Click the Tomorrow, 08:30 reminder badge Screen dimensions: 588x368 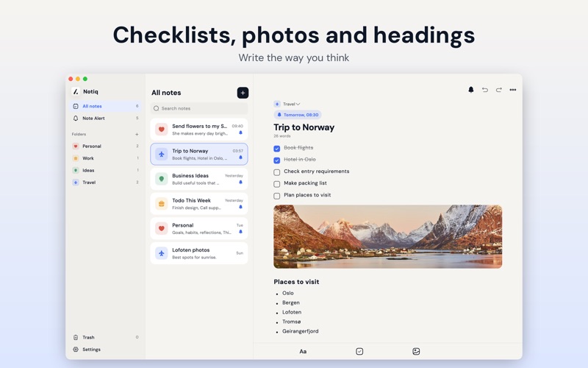(298, 115)
